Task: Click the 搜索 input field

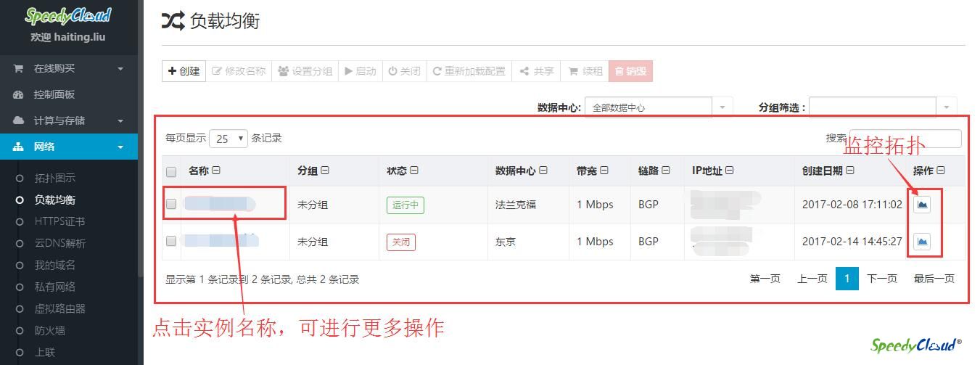Action: coord(905,139)
